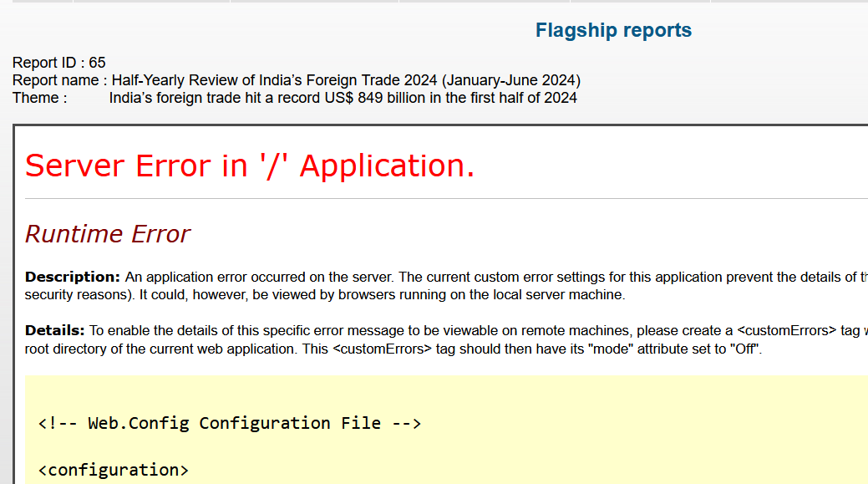
Task: Click 'security reasons' in the description text
Action: 74,295
